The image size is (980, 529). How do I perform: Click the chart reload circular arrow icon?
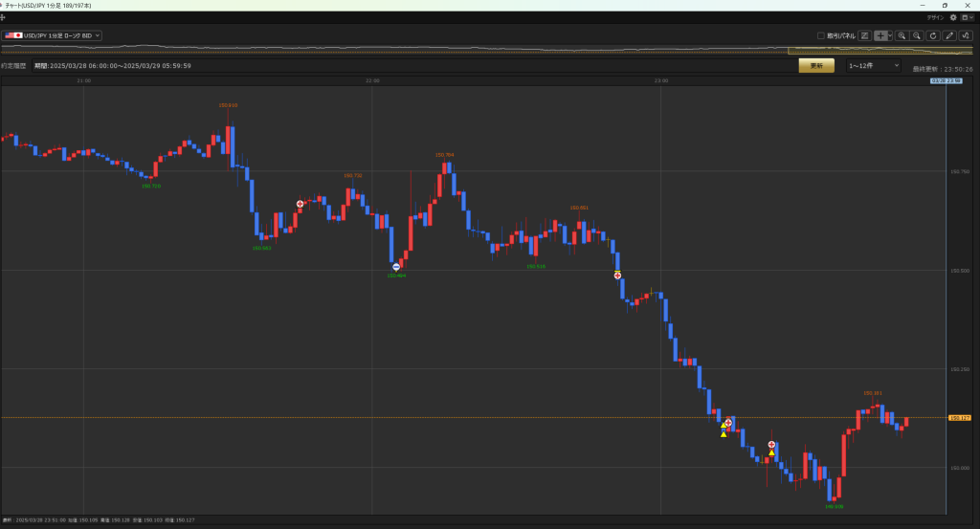933,35
